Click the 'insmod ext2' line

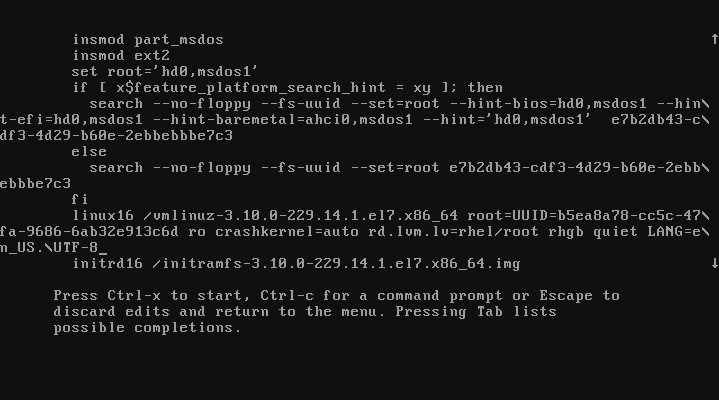pos(121,56)
